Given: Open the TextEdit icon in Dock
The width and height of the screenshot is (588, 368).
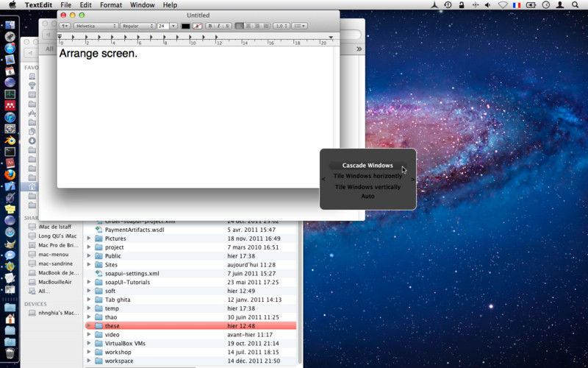Looking at the screenshot, I should (x=10, y=278).
